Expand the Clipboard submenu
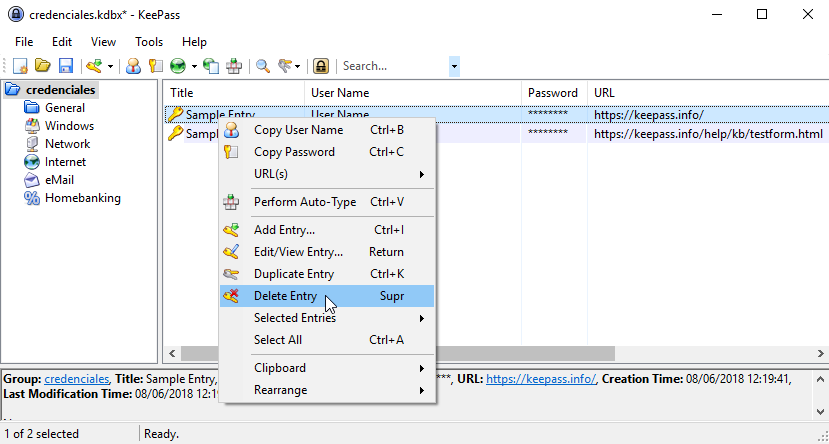This screenshot has height=444, width=829. 327,368
